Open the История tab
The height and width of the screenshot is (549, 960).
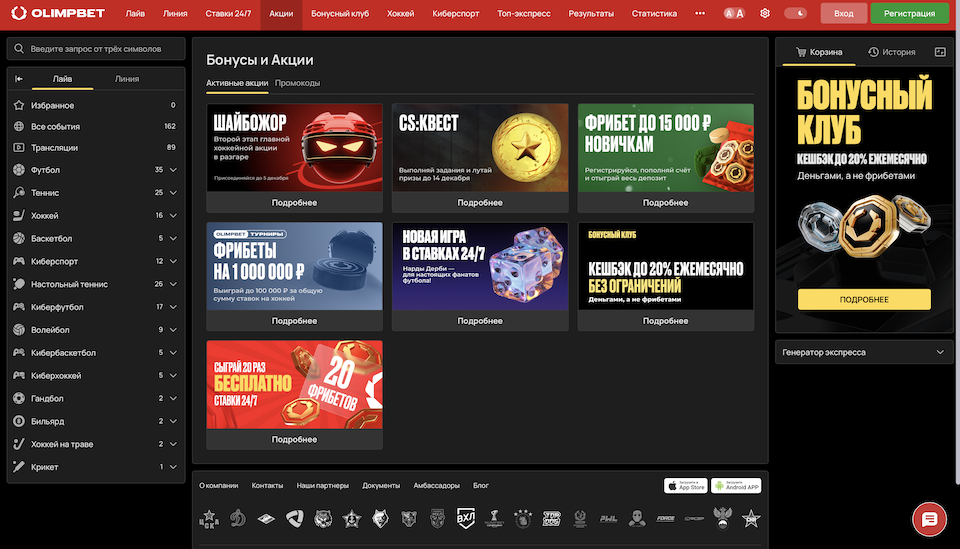[x=892, y=52]
